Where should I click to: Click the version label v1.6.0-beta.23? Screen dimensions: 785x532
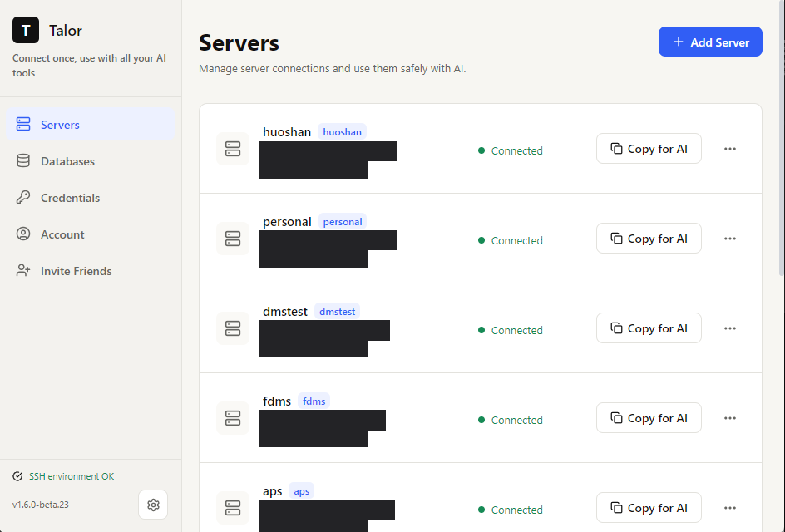[41, 505]
